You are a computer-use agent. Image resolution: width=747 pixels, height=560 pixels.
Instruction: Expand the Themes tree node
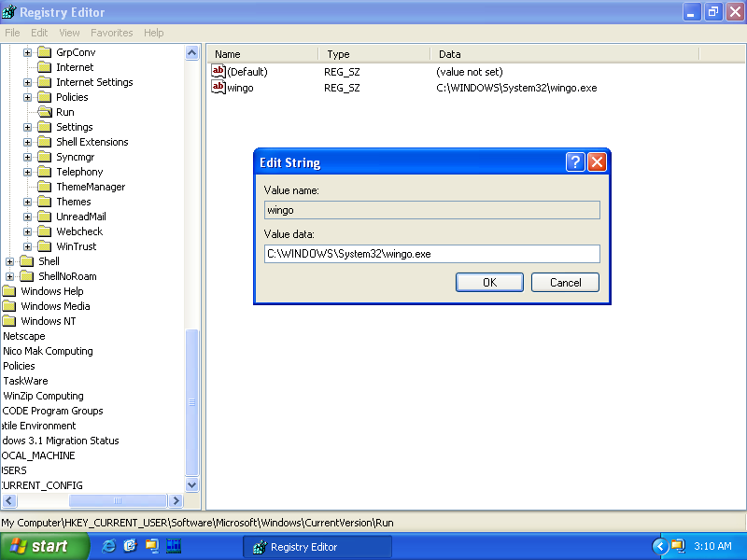[x=28, y=203]
